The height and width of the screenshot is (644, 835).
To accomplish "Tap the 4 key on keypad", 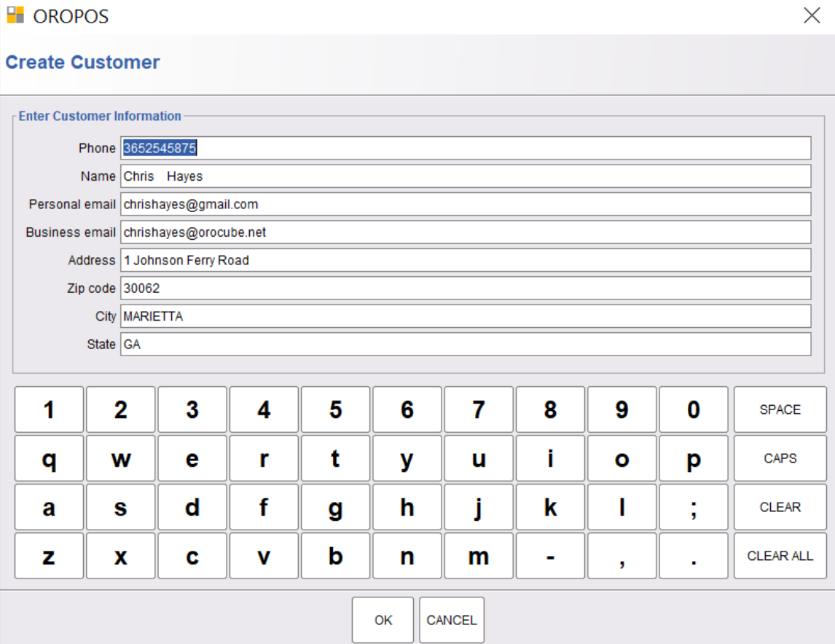I will (264, 410).
